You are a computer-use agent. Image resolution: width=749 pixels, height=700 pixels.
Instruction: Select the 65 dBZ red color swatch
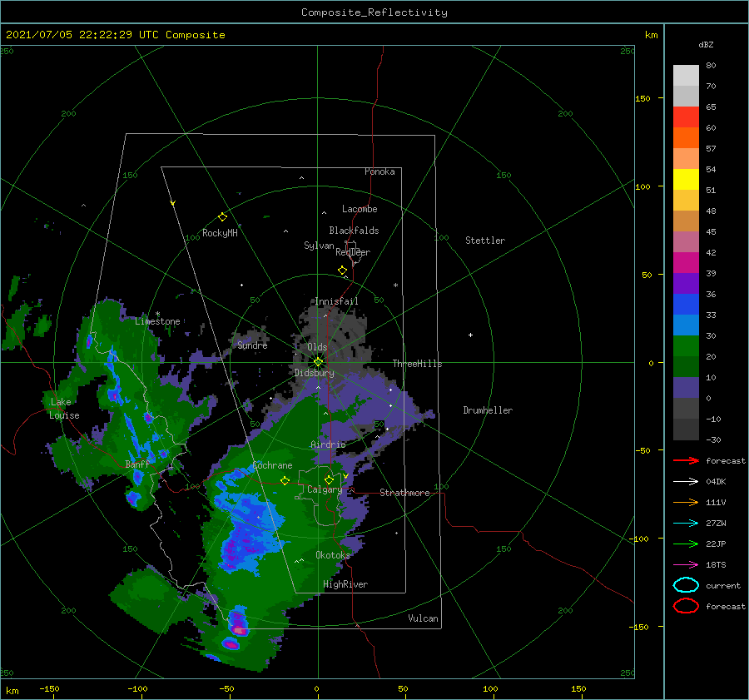(x=686, y=117)
